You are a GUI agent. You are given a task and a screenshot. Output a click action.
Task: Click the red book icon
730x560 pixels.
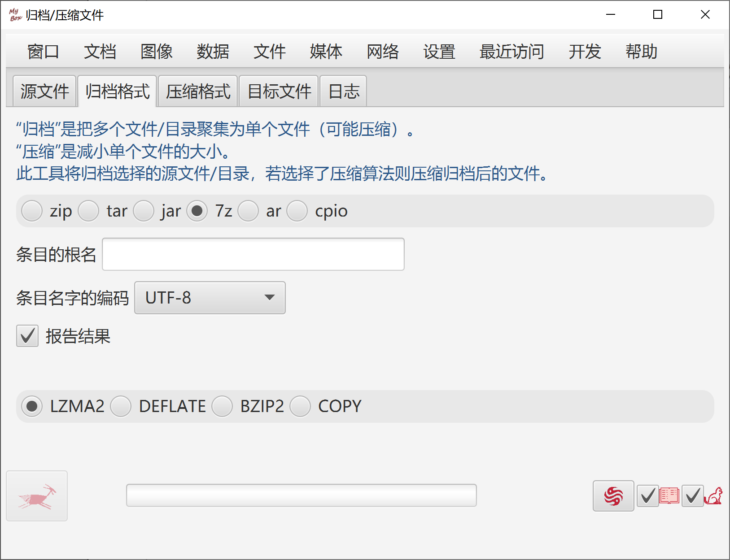click(x=669, y=496)
